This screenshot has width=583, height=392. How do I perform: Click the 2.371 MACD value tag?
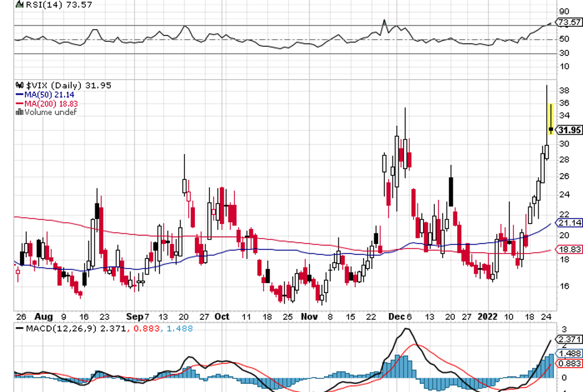569,339
